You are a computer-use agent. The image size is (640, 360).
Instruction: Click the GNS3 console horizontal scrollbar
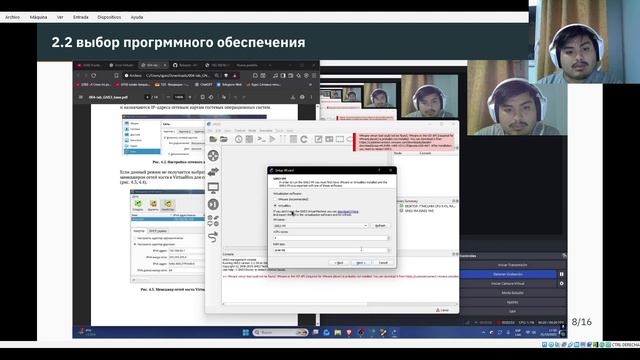[x=339, y=304]
